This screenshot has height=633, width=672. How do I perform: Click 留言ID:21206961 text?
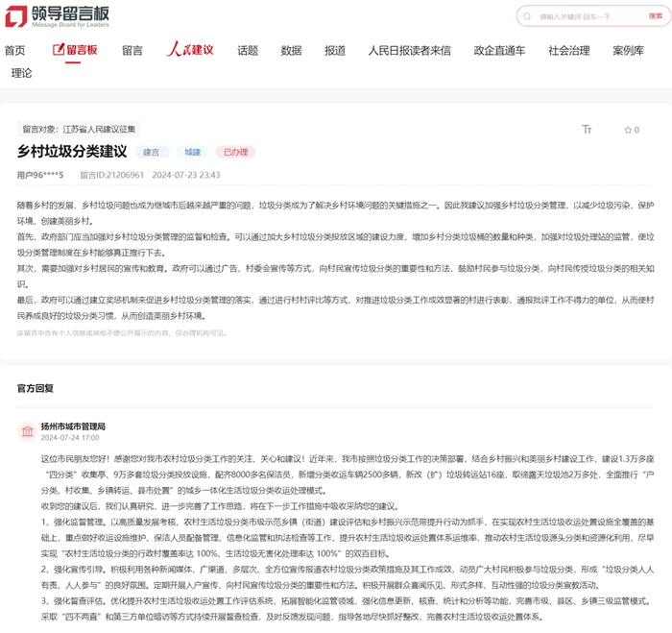(x=112, y=175)
